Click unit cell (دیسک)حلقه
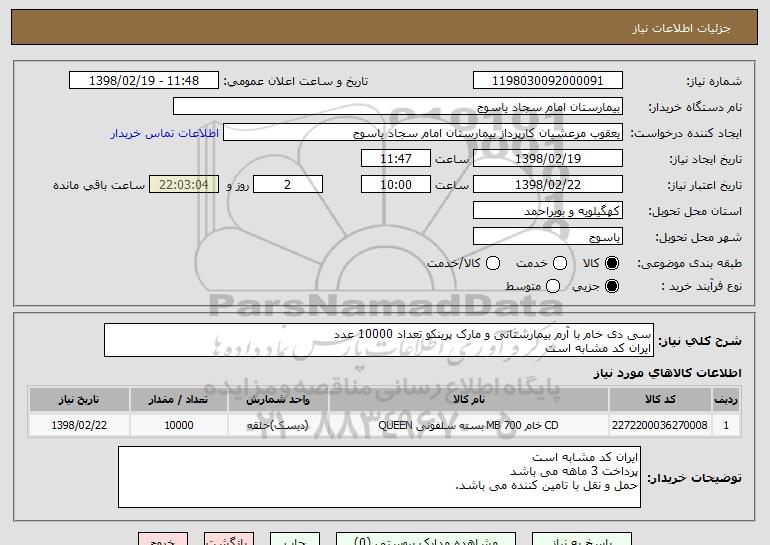The width and height of the screenshot is (770, 545). point(278,425)
